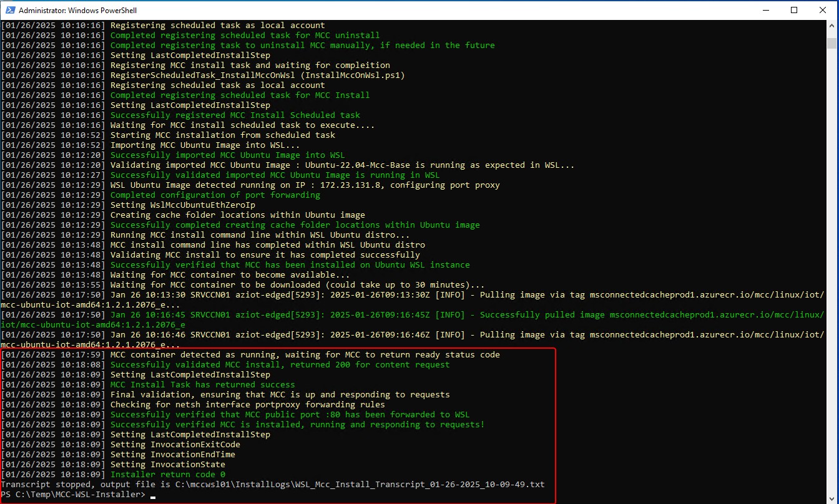Close the Administrator PowerShell window
The height and width of the screenshot is (504, 839).
pyautogui.click(x=823, y=10)
